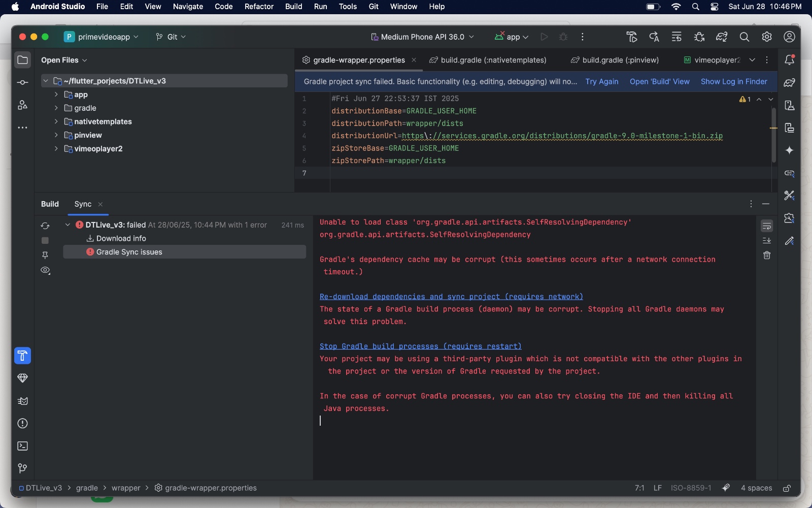Image resolution: width=812 pixels, height=508 pixels.
Task: Switch to build.gradle (:nativetemplates) tab
Action: coord(488,60)
